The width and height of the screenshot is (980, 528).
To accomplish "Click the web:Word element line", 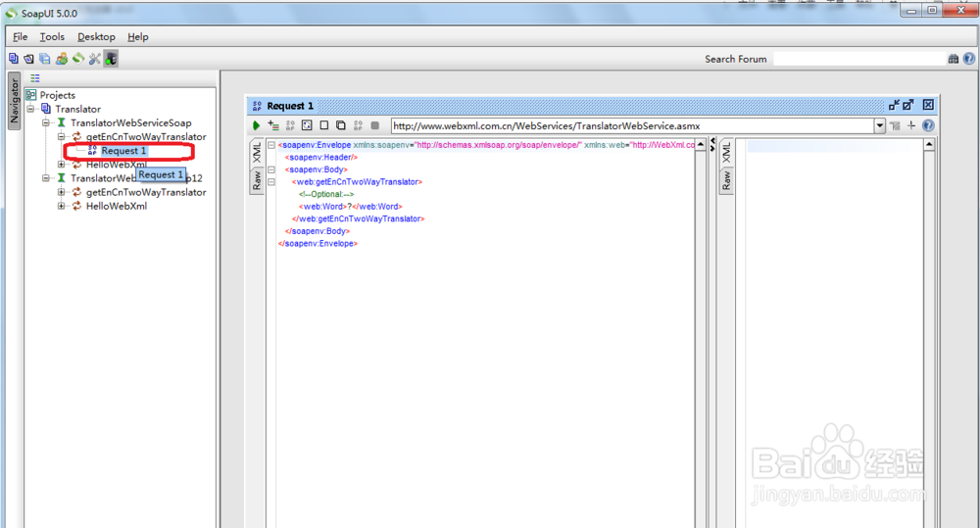I will pos(351,206).
